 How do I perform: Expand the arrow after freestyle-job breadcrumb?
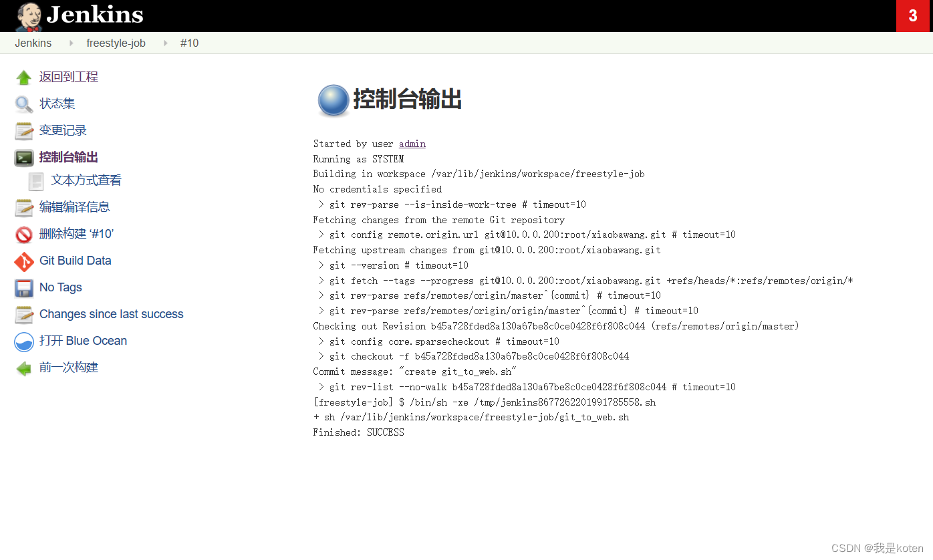coord(165,43)
